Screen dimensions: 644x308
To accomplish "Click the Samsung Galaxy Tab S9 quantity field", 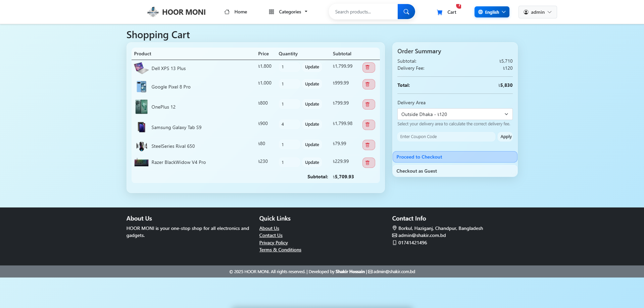I will coord(289,124).
